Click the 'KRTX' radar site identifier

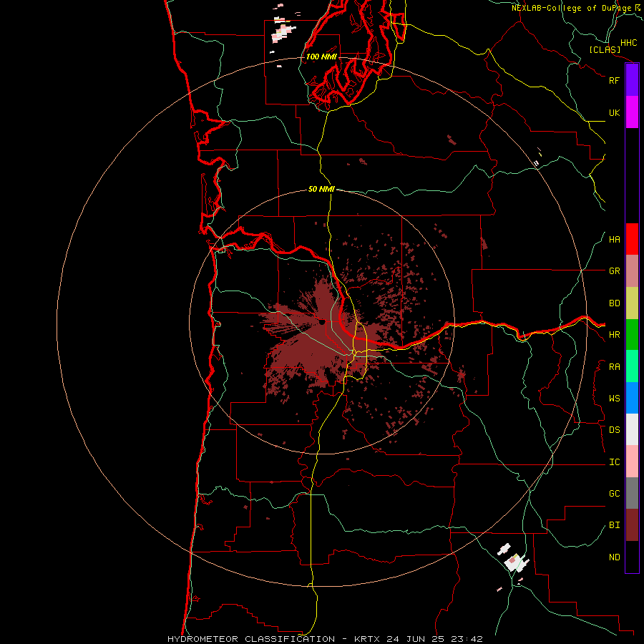367,639
